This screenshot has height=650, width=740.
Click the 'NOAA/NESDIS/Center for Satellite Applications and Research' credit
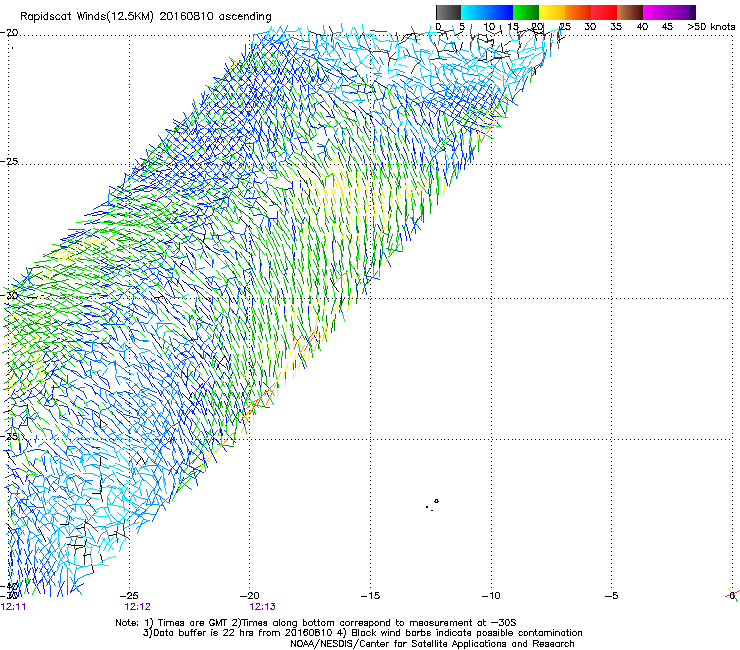432,644
